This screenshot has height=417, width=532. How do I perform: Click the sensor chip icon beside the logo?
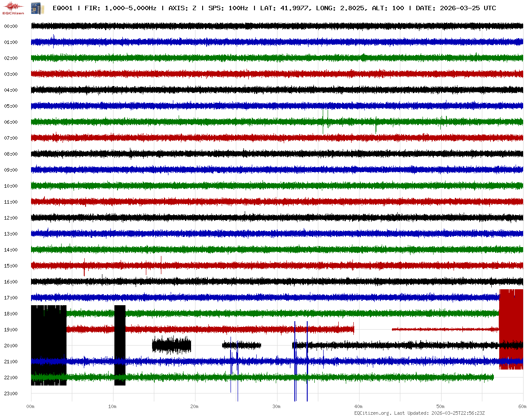pos(34,8)
